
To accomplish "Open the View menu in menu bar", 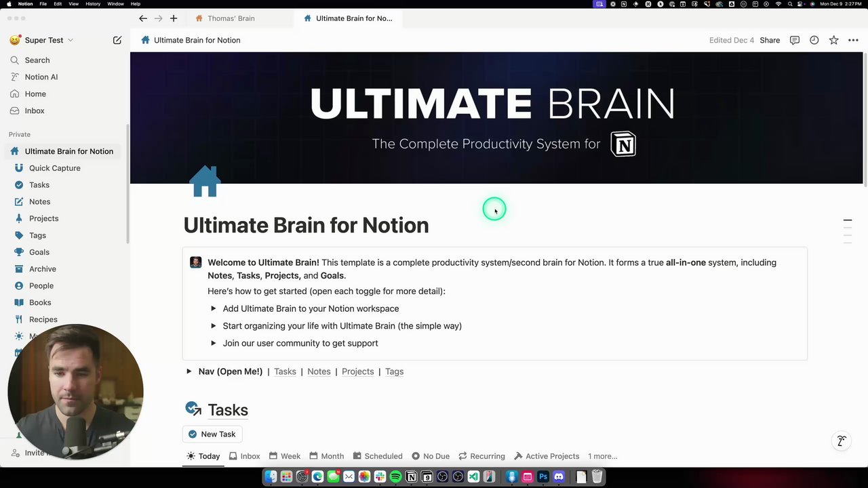I will point(73,3).
